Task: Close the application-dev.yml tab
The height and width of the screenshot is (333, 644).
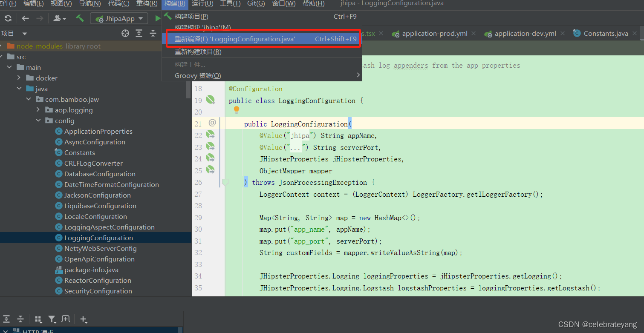Action: tap(563, 33)
